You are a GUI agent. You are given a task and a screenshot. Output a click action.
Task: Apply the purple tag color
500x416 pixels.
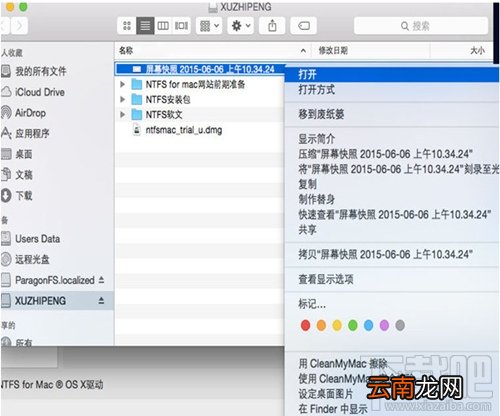click(x=384, y=325)
